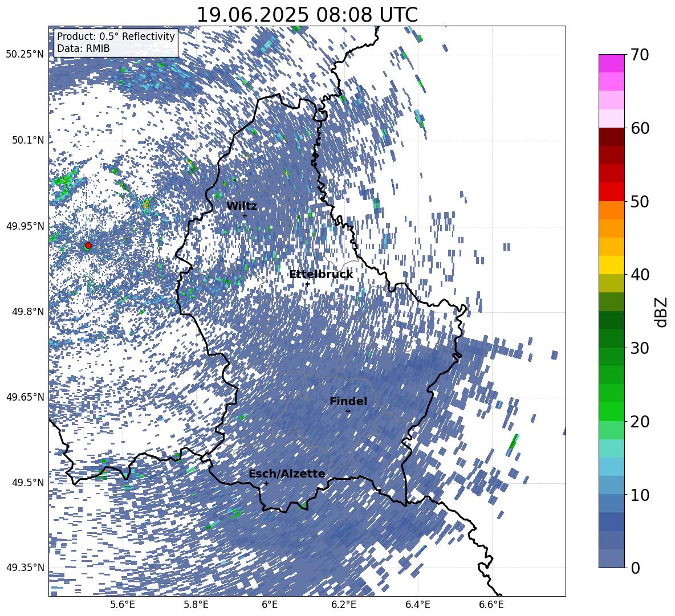The height and width of the screenshot is (616, 675).
Task: Click the yellow colorbar segment near 40
Action: point(611,265)
